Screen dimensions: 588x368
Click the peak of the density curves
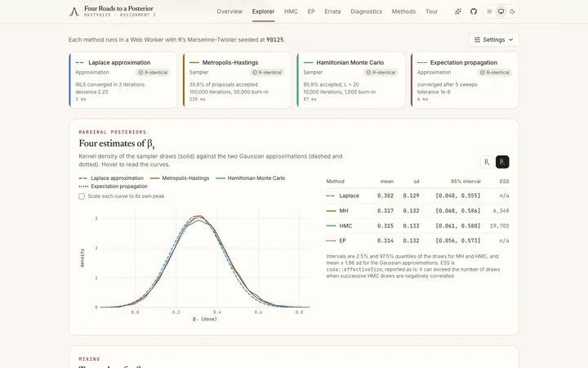point(198,216)
